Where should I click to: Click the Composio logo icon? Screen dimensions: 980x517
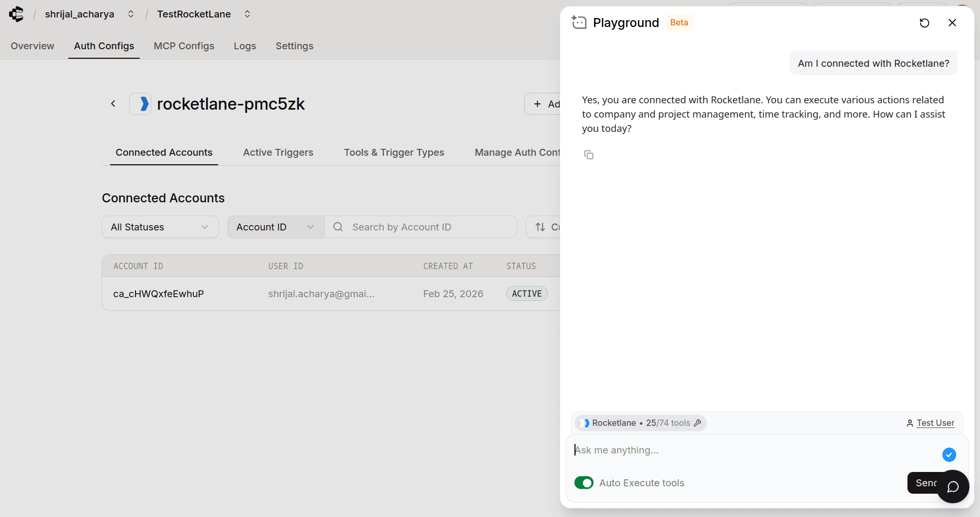[16, 14]
